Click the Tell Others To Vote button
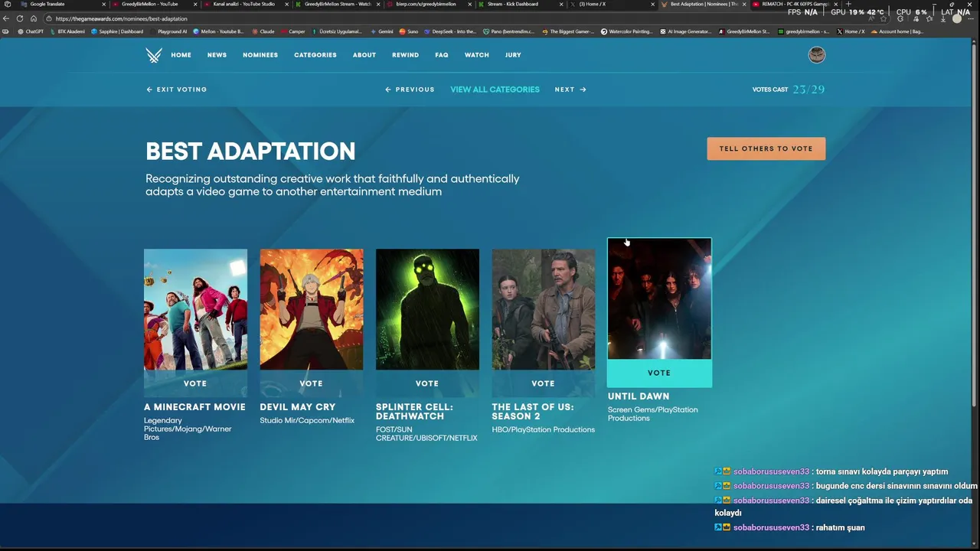Viewport: 980px width, 551px height. [x=766, y=148]
